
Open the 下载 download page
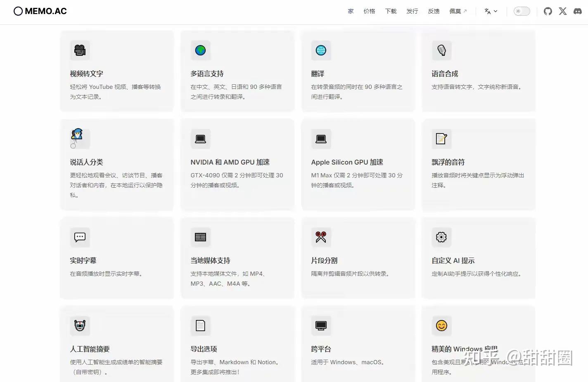(391, 11)
